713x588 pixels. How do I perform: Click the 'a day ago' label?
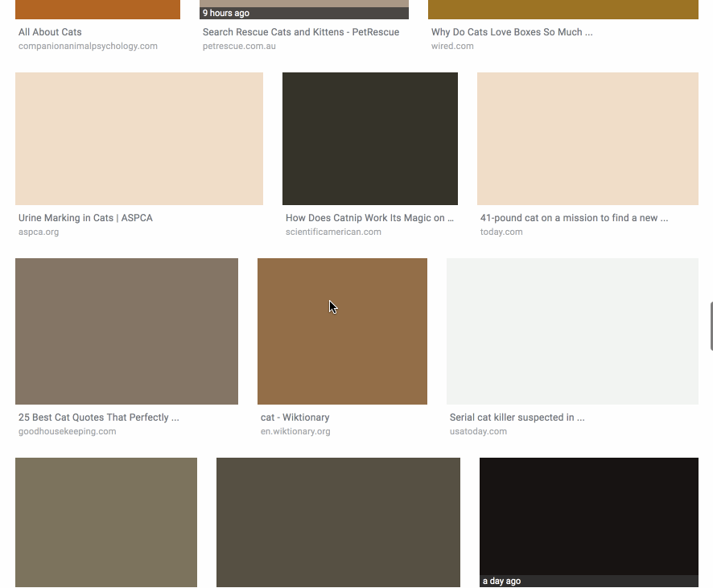pyautogui.click(x=501, y=582)
